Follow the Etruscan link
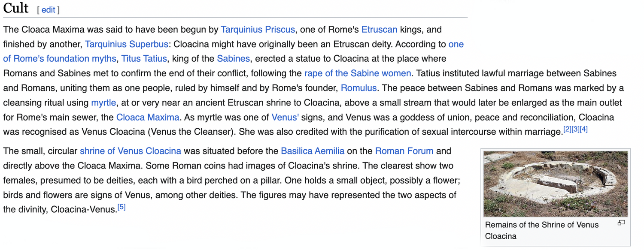 point(380,30)
